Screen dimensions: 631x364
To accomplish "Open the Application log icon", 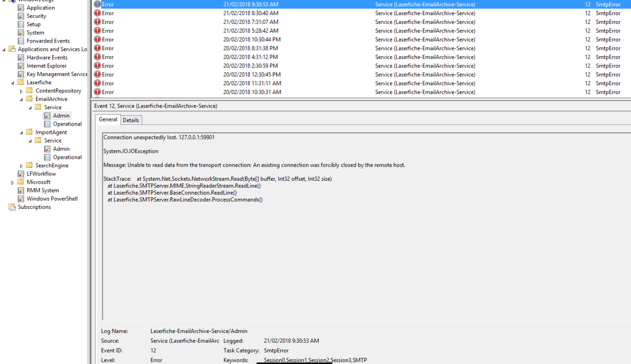I will (21, 8).
